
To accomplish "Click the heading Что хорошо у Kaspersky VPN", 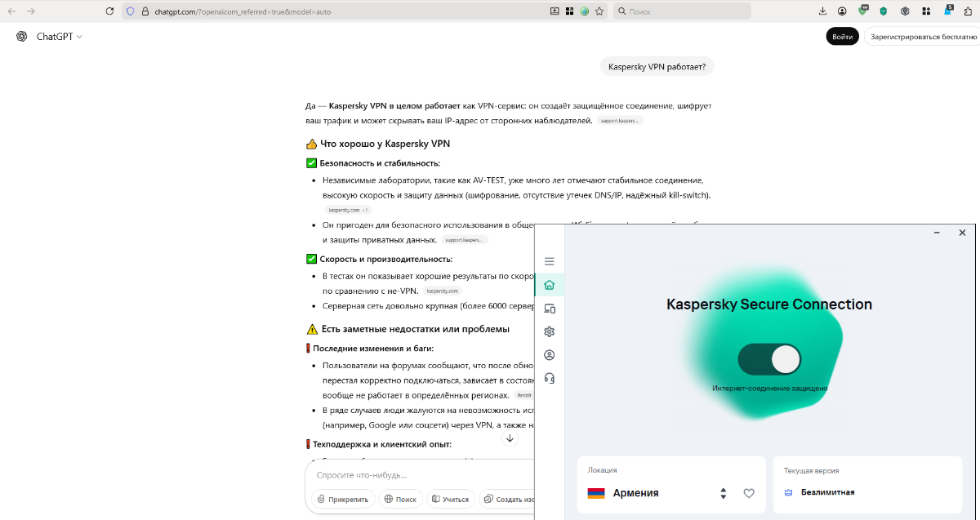I will (x=385, y=144).
